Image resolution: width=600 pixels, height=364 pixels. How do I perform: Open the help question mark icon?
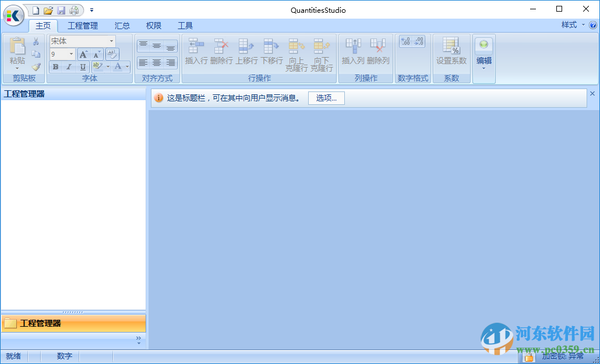pyautogui.click(x=593, y=25)
